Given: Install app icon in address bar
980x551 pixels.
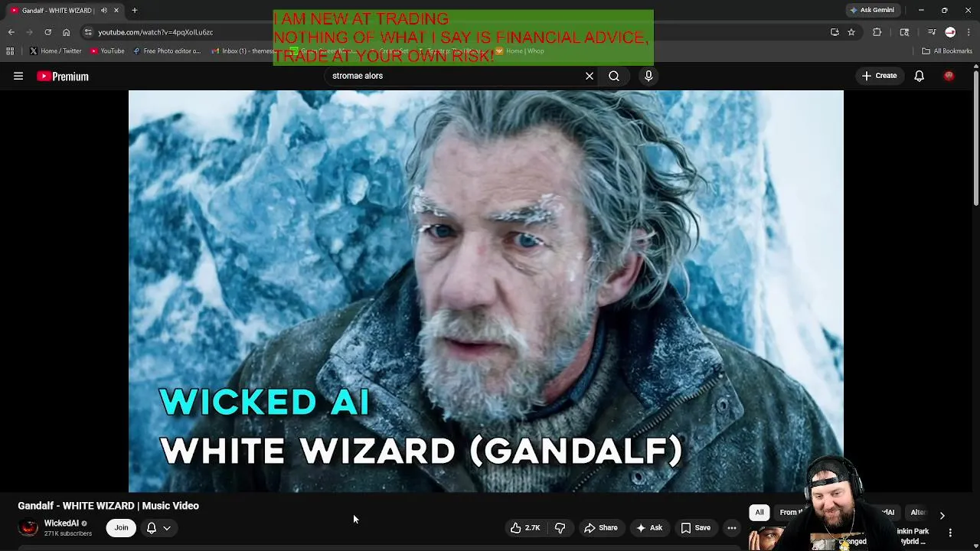Looking at the screenshot, I should [x=835, y=32].
